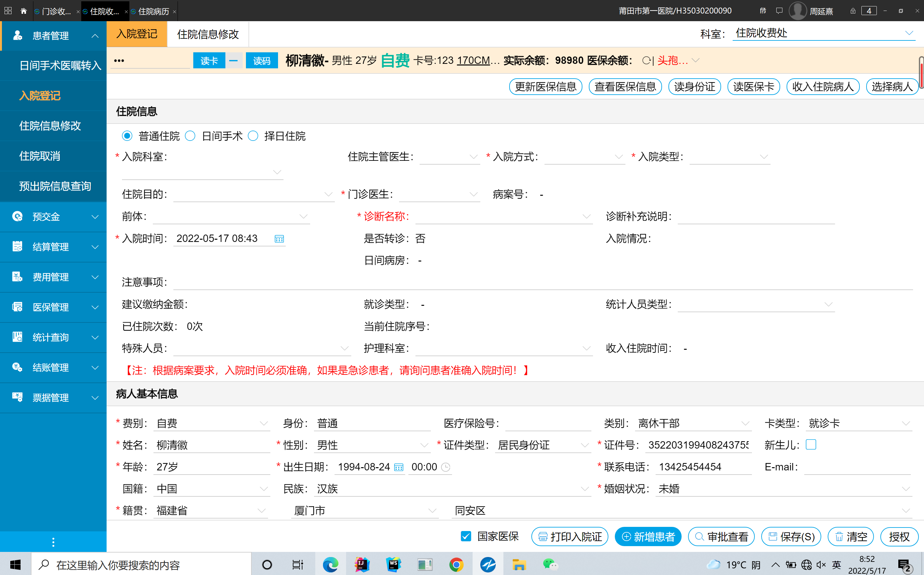
Task: Click the message chat icon in title bar
Action: tap(779, 11)
